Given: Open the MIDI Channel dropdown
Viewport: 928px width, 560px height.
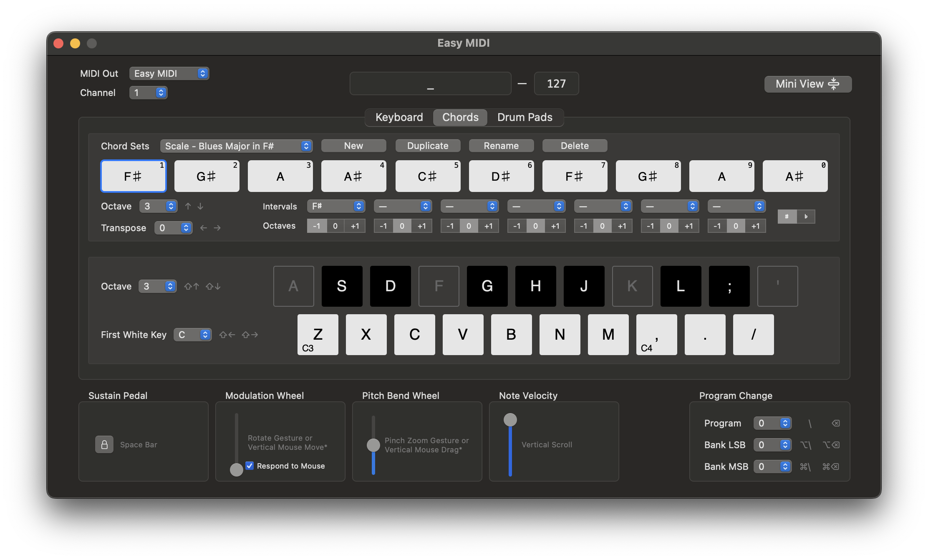Looking at the screenshot, I should coord(148,93).
